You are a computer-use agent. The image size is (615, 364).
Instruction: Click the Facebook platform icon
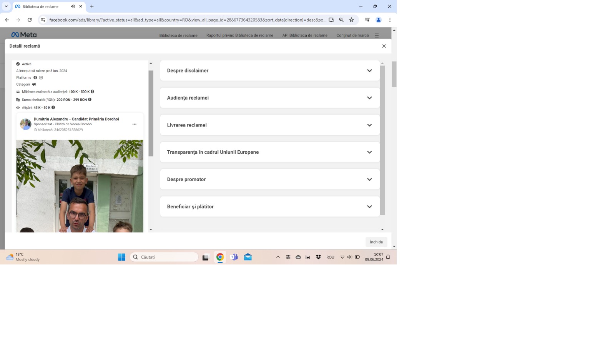(x=35, y=78)
